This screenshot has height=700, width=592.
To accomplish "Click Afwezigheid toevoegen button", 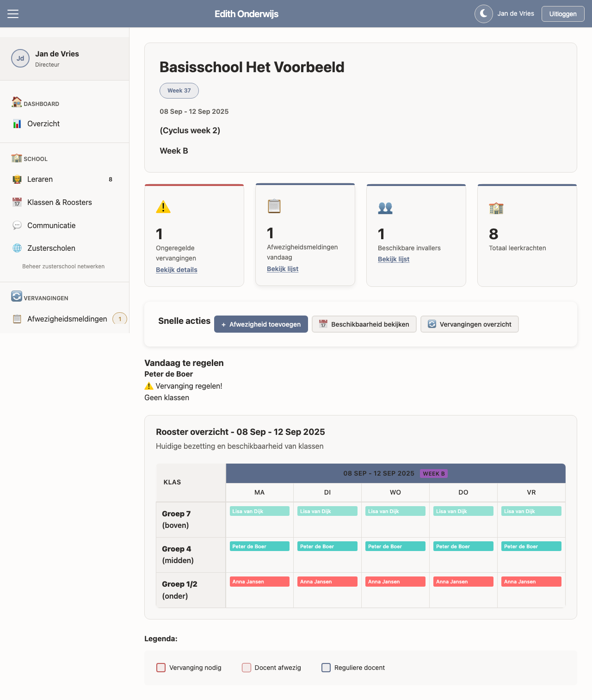I will coord(261,324).
